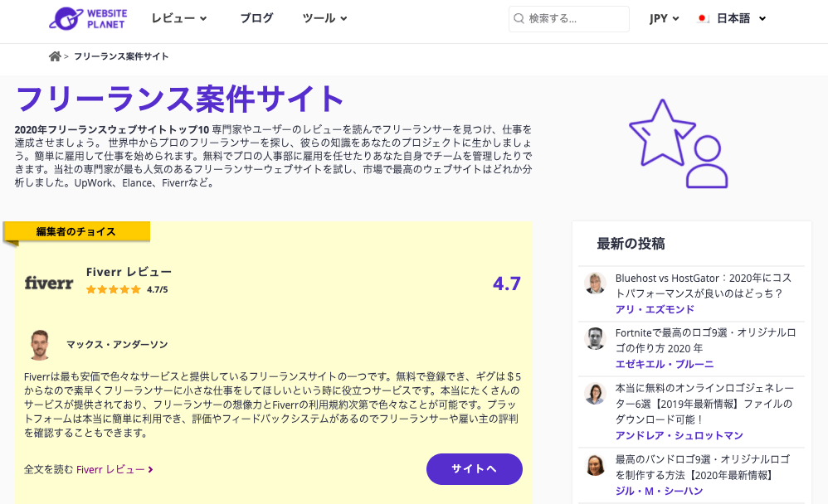The width and height of the screenshot is (828, 504).
Task: Open the JPY currency dropdown
Action: pyautogui.click(x=664, y=18)
